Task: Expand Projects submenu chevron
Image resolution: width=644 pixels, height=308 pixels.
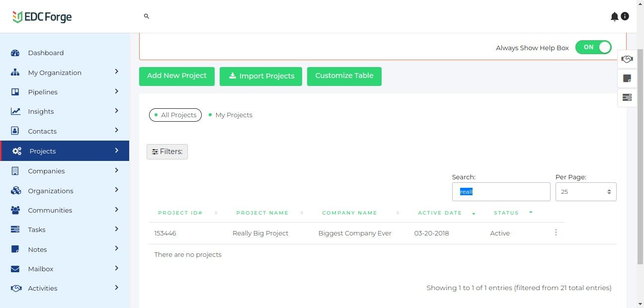Action: pyautogui.click(x=116, y=150)
